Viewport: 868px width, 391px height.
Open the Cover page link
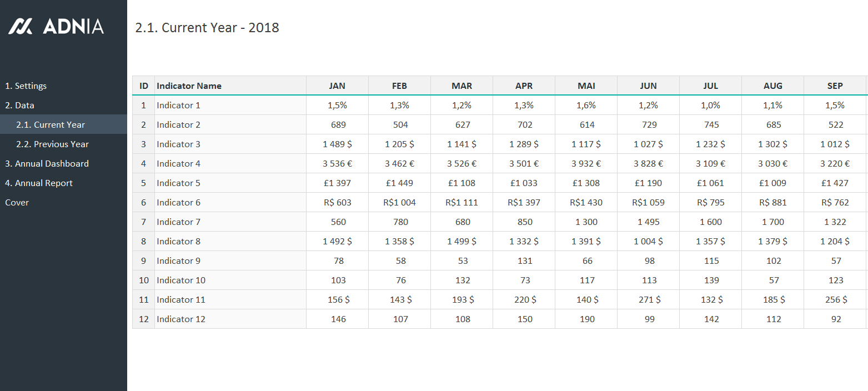pyautogui.click(x=17, y=203)
